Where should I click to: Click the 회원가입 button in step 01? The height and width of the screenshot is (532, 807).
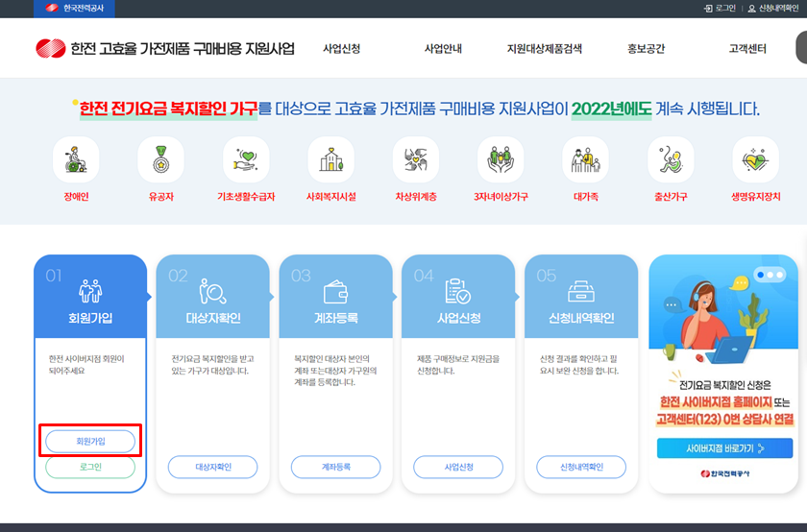point(90,442)
